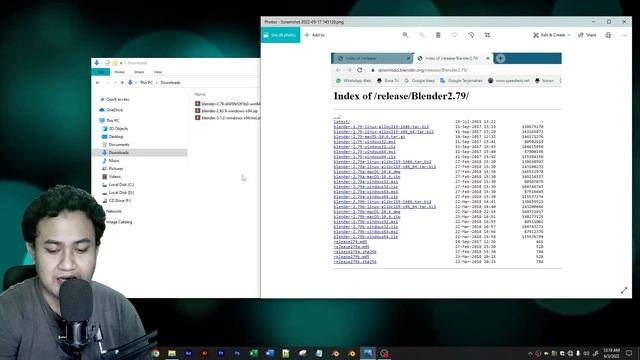Image resolution: width=640 pixels, height=360 pixels.
Task: Select Quick access in navigation pane
Action: [x=114, y=99]
